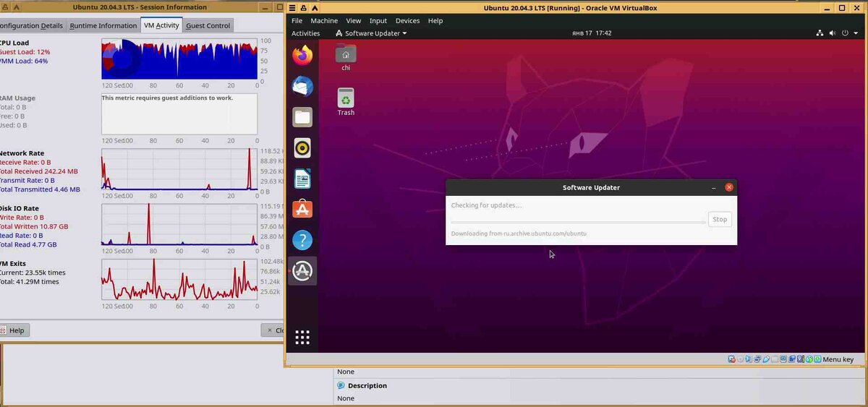Open the VirtualBox Help menu
This screenshot has width=868, height=407.
(435, 21)
